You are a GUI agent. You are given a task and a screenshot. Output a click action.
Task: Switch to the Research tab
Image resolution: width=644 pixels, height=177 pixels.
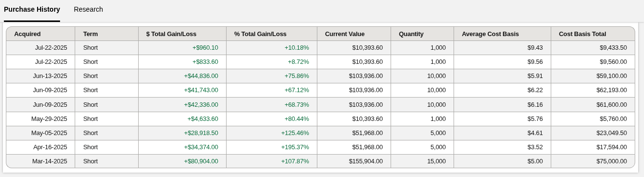pyautogui.click(x=88, y=9)
